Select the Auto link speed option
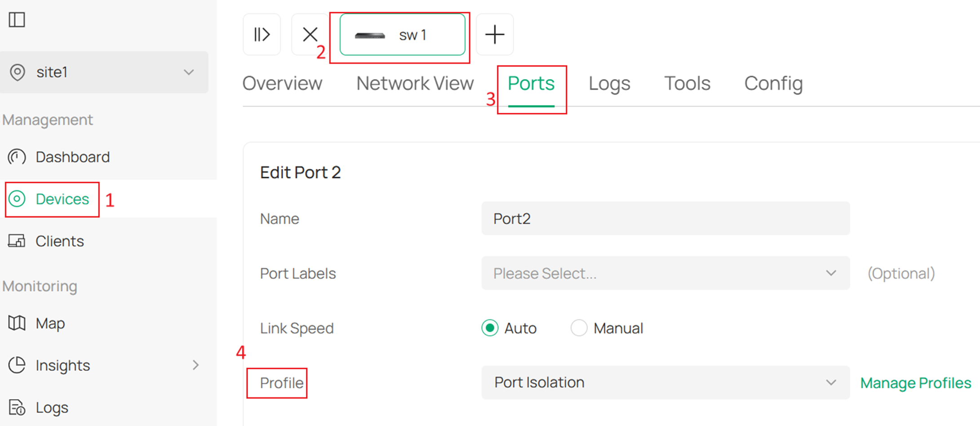The height and width of the screenshot is (426, 980). tap(490, 328)
